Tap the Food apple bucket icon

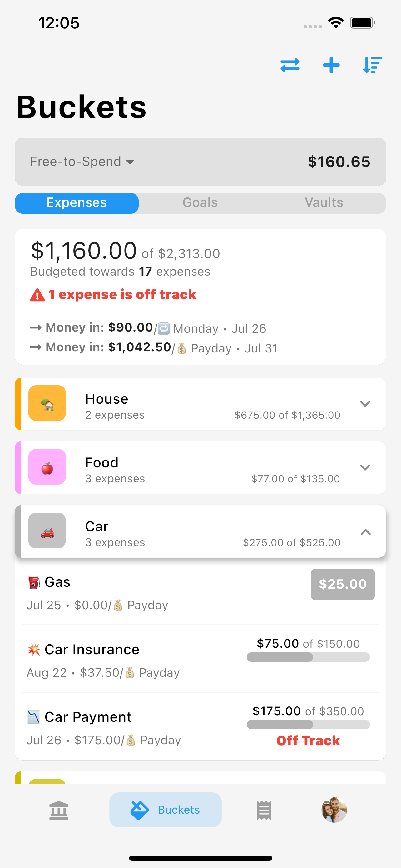click(x=47, y=467)
